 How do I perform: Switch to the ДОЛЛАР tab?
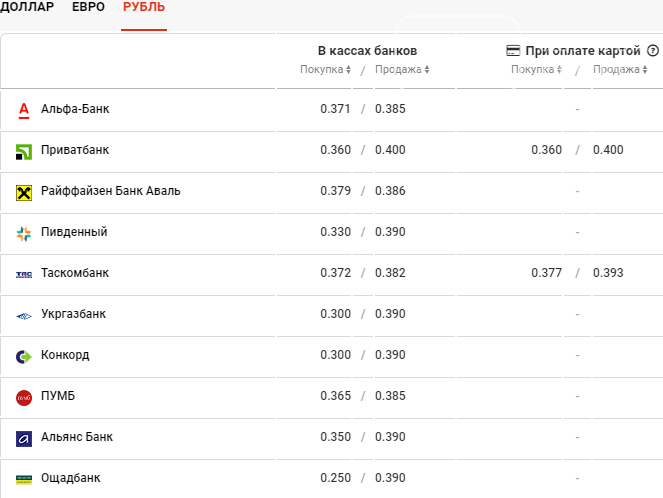coord(27,7)
